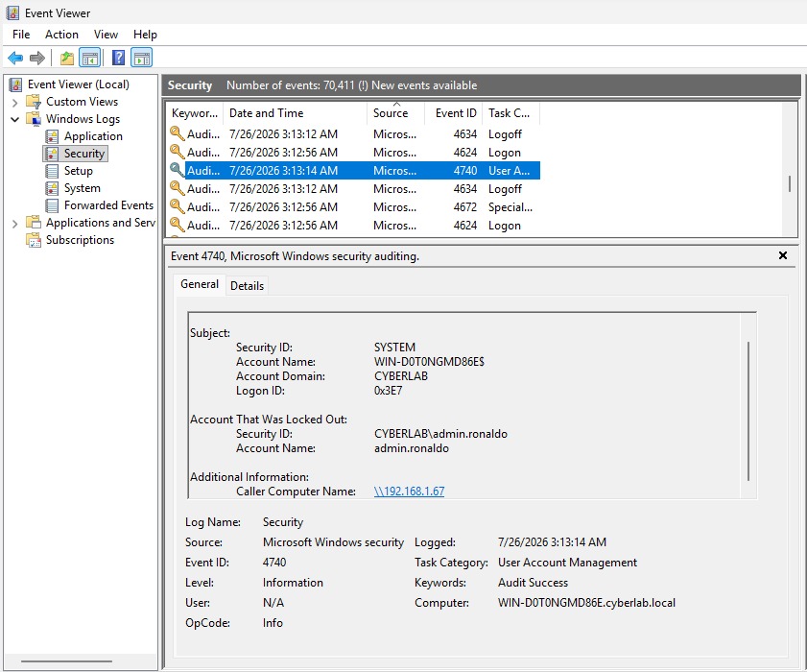Sort by the Task Category column header
Viewport: 807px width, 672px height.
[x=511, y=113]
